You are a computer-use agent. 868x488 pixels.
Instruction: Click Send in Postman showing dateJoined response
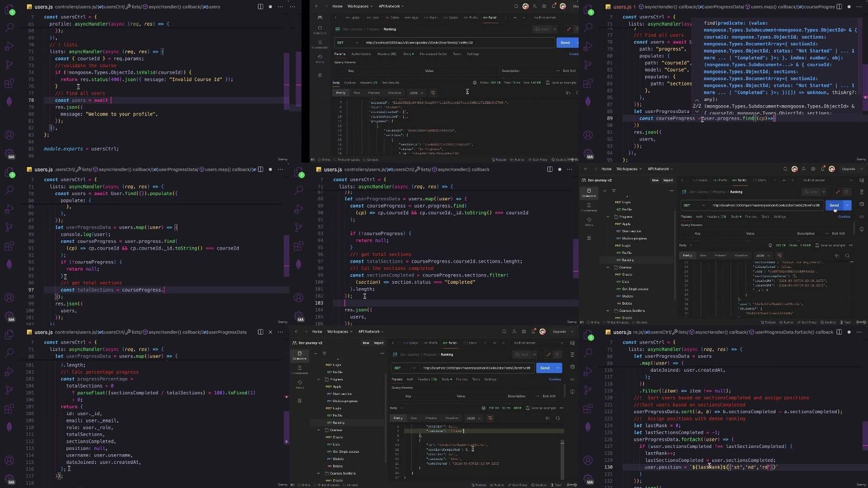(545, 368)
